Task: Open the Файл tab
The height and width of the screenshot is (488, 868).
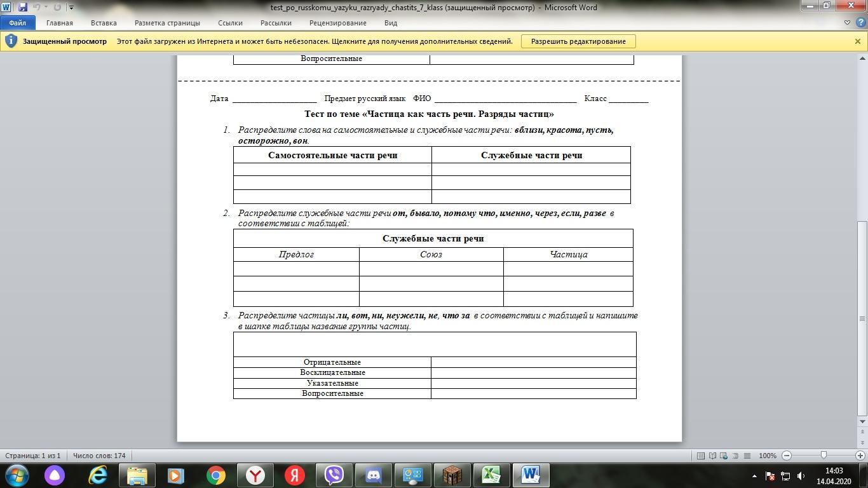Action: 17,23
